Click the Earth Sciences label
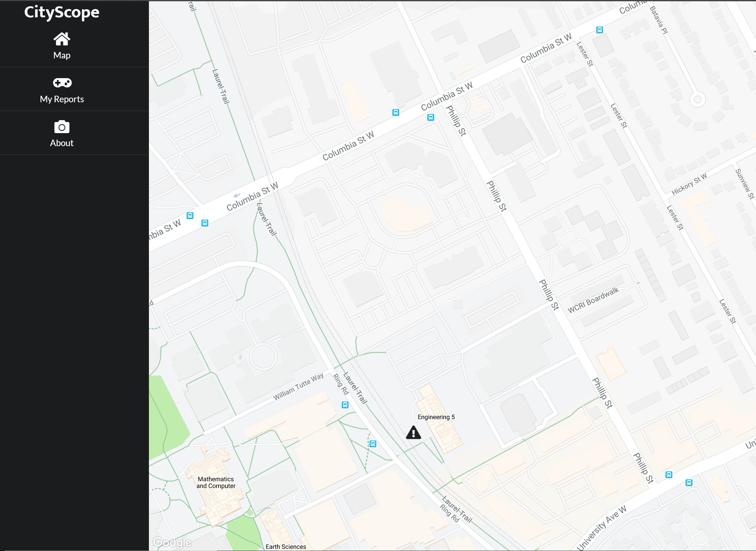Image resolution: width=756 pixels, height=551 pixels. click(x=285, y=547)
